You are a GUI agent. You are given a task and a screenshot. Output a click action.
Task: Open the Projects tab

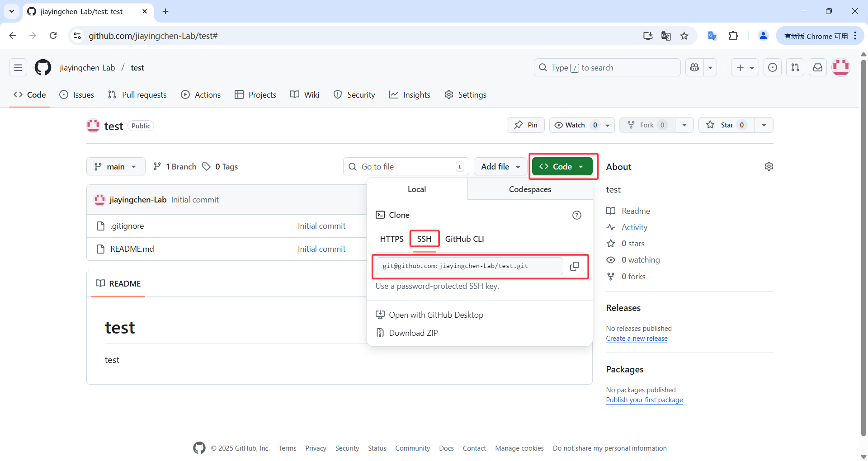255,94
